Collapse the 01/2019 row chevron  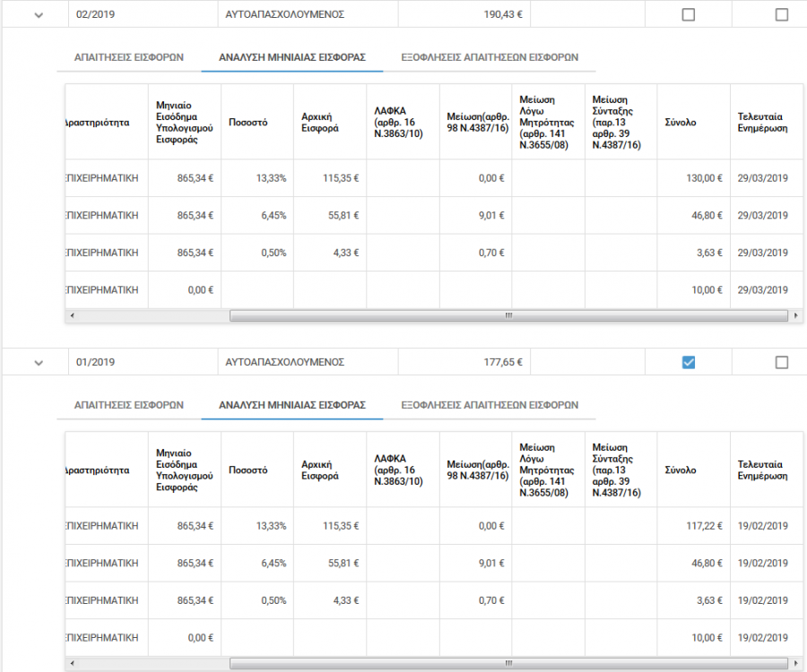[39, 363]
